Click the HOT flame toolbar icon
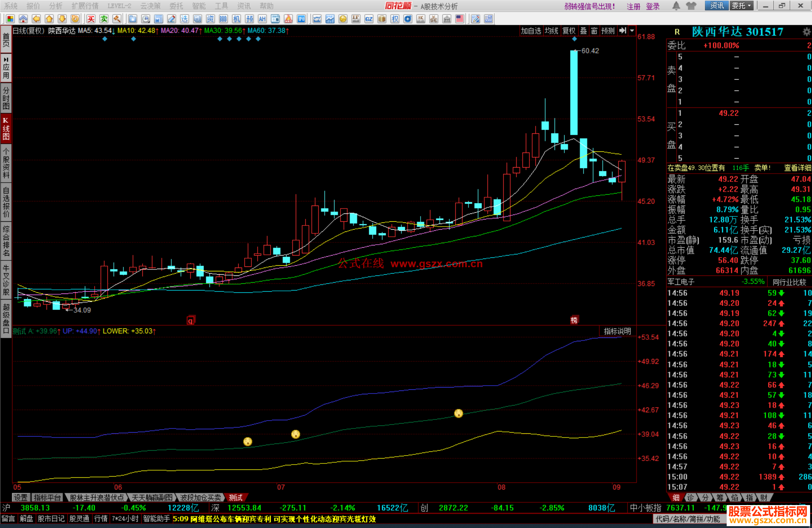 (x=288, y=19)
